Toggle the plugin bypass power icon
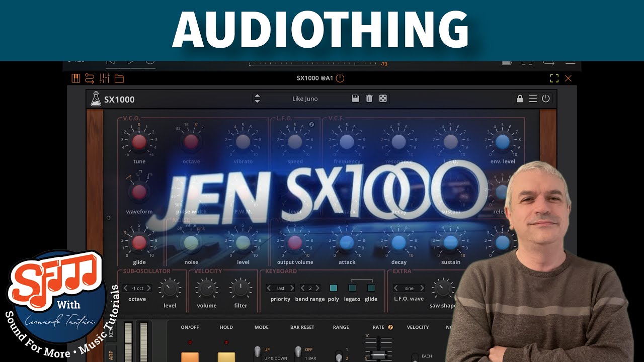The height and width of the screenshot is (362, 644). pos(546,99)
